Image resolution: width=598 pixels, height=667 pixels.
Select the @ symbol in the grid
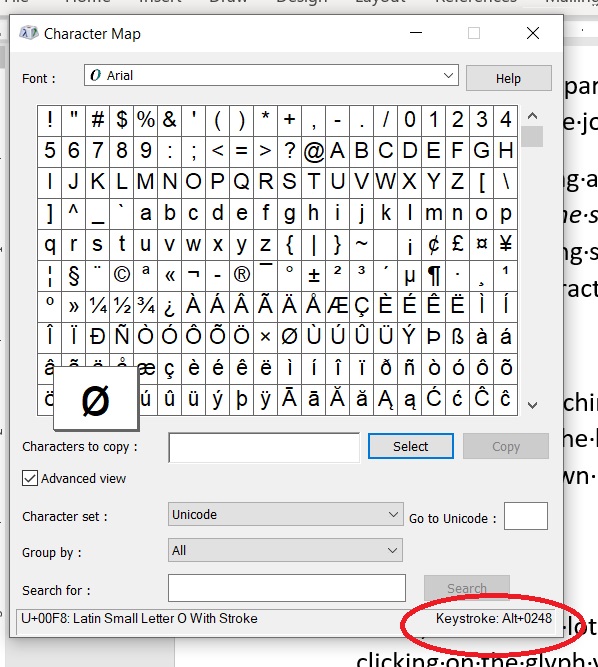313,151
